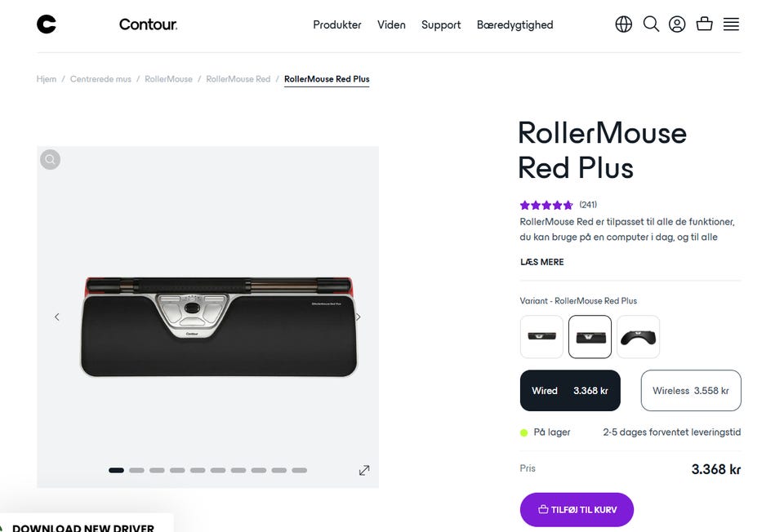
Task: Zoom product image with magnifier icon
Action: tap(51, 159)
